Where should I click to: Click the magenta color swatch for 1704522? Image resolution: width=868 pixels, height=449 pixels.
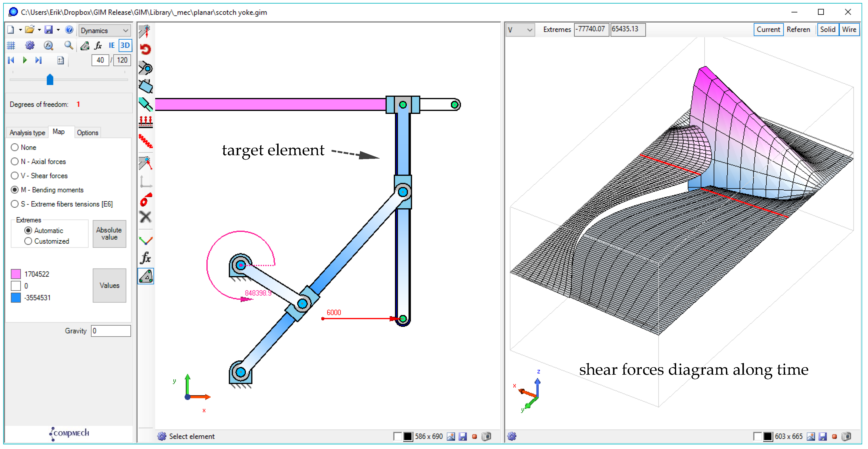pos(16,274)
